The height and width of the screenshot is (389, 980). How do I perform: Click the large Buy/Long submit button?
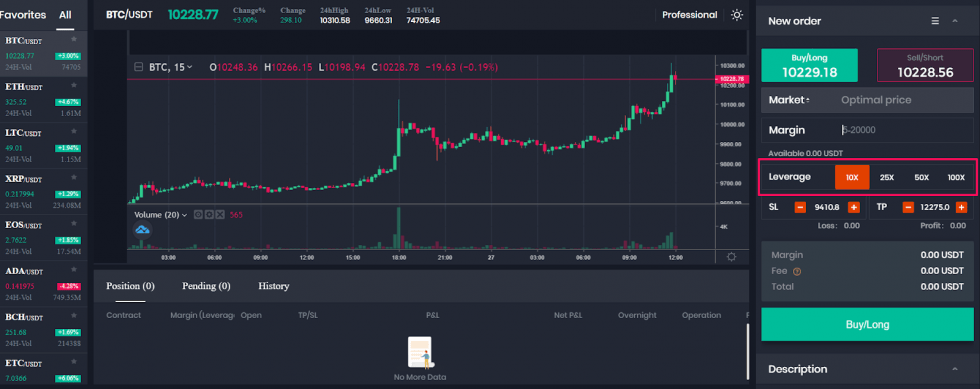point(868,325)
